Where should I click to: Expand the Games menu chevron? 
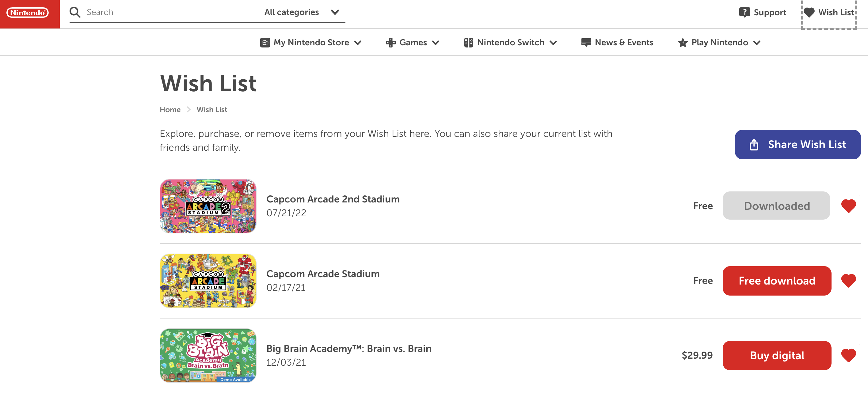coord(435,43)
